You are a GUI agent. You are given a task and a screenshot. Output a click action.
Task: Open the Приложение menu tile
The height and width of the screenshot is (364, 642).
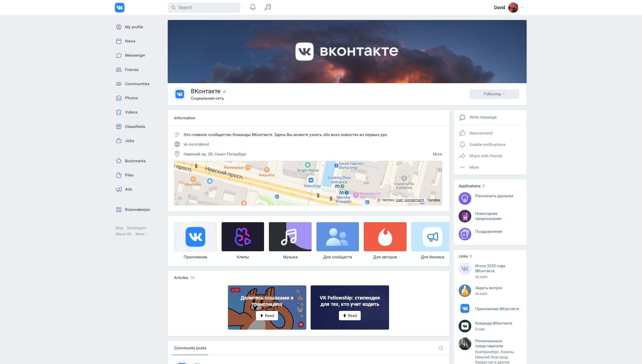[x=195, y=241]
